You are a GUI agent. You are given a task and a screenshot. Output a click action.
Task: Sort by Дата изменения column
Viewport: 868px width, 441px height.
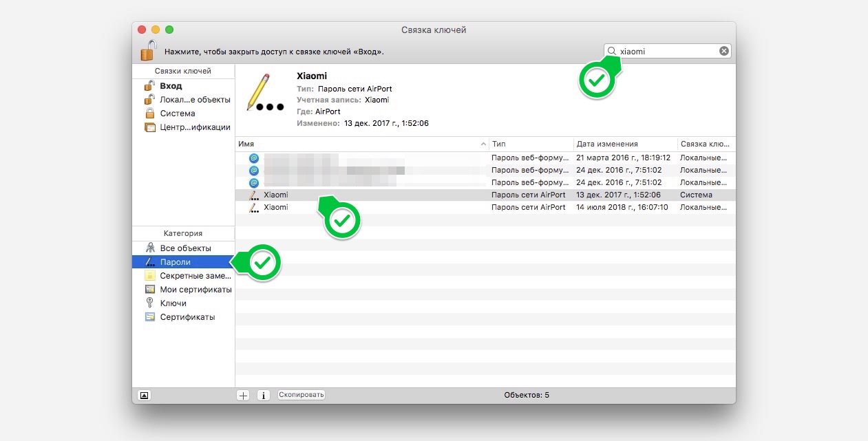tap(623, 144)
